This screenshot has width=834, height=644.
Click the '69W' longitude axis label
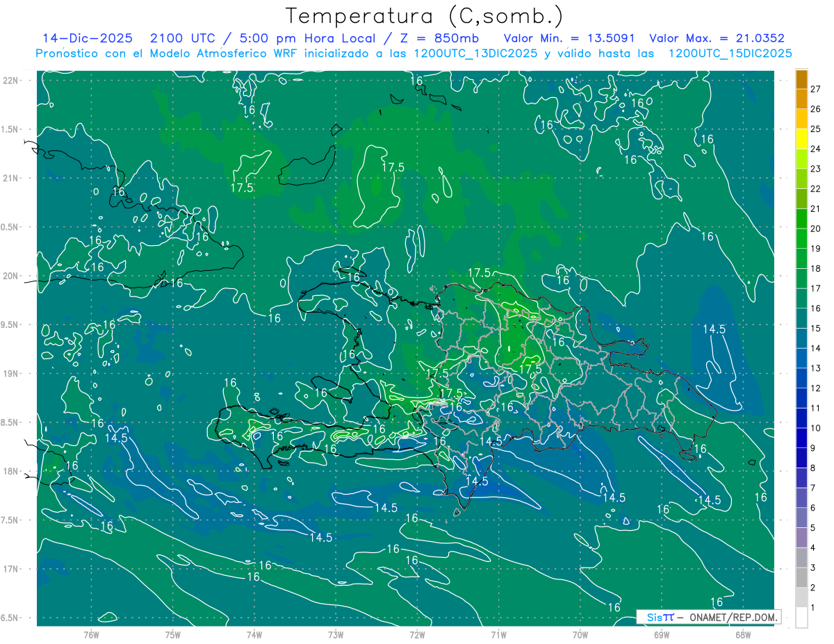tap(661, 635)
